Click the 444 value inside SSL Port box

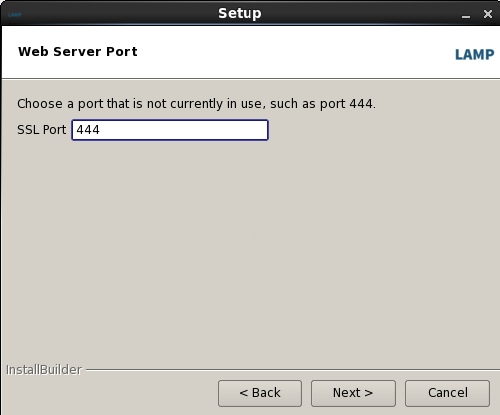[88, 130]
